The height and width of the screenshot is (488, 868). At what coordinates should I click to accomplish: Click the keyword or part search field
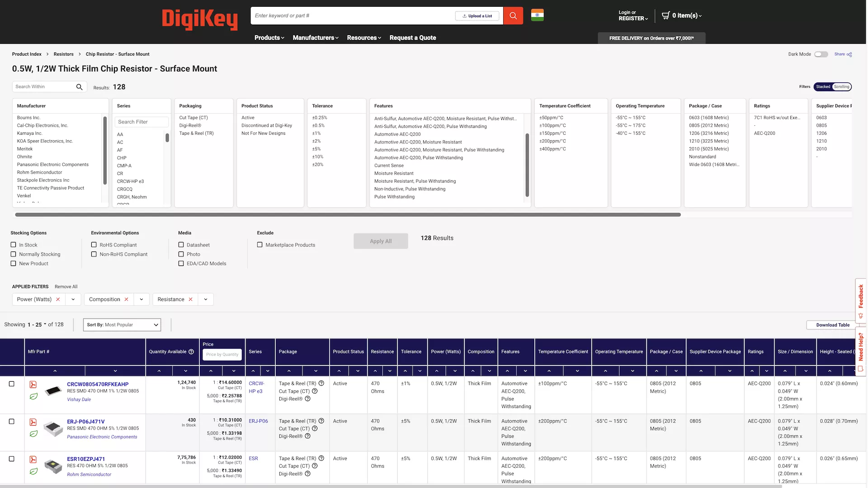tap(353, 16)
